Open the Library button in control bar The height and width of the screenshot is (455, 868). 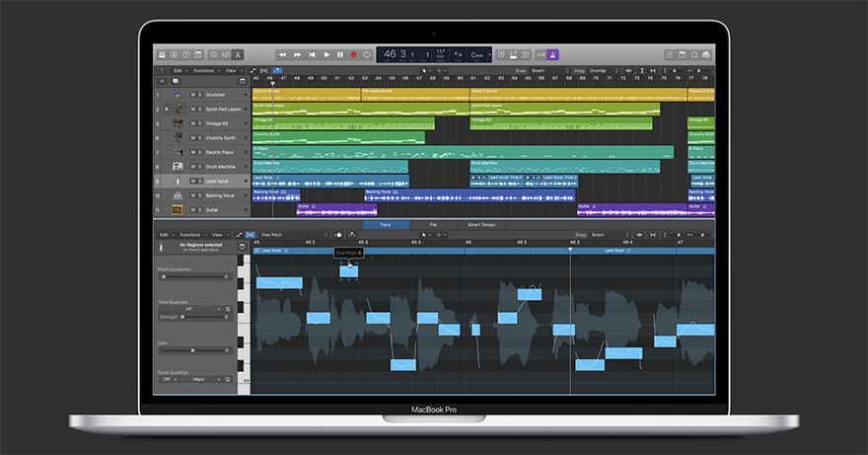162,55
